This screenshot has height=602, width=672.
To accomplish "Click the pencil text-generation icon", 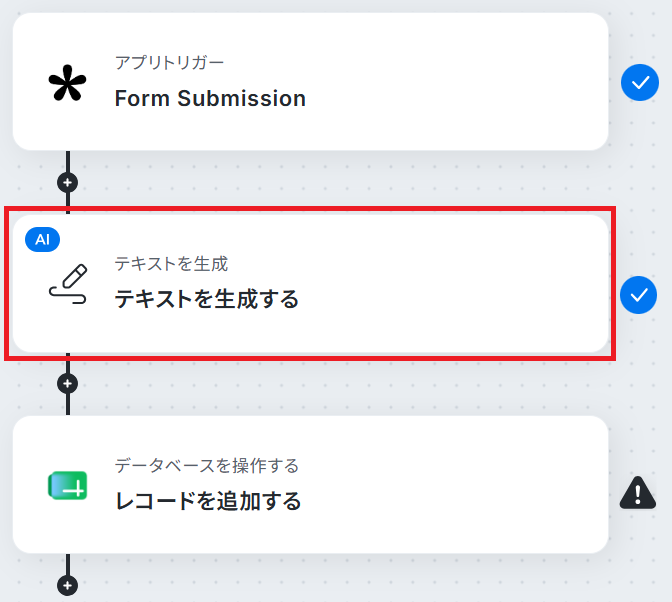I will pos(68,284).
